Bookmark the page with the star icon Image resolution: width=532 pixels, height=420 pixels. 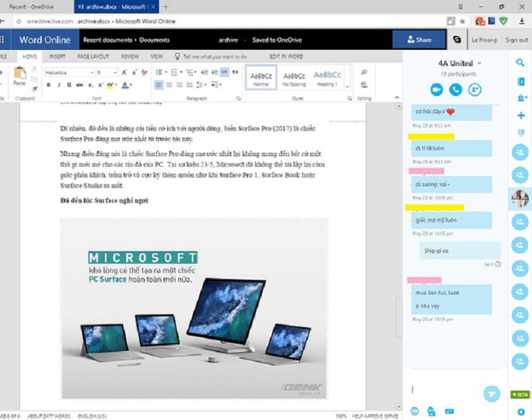pyautogui.click(x=462, y=21)
